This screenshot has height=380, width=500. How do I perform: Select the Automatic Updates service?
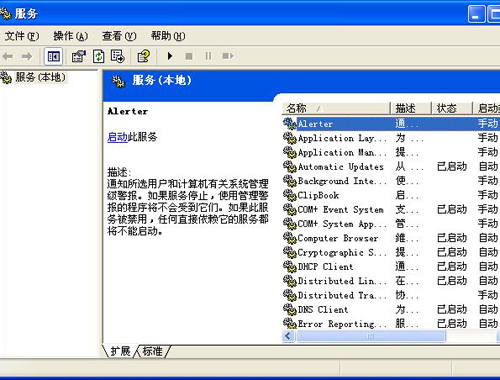[340, 167]
